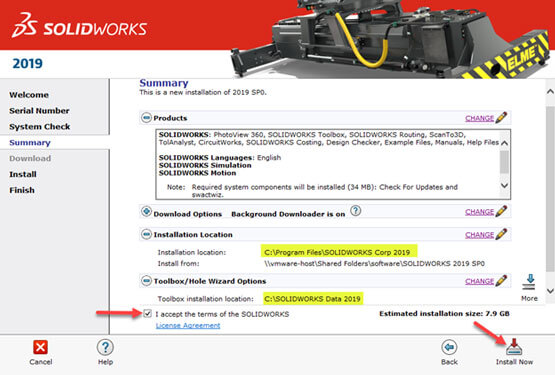This screenshot has height=375, width=555.
Task: Select the Download step in sidebar
Action: tap(30, 158)
